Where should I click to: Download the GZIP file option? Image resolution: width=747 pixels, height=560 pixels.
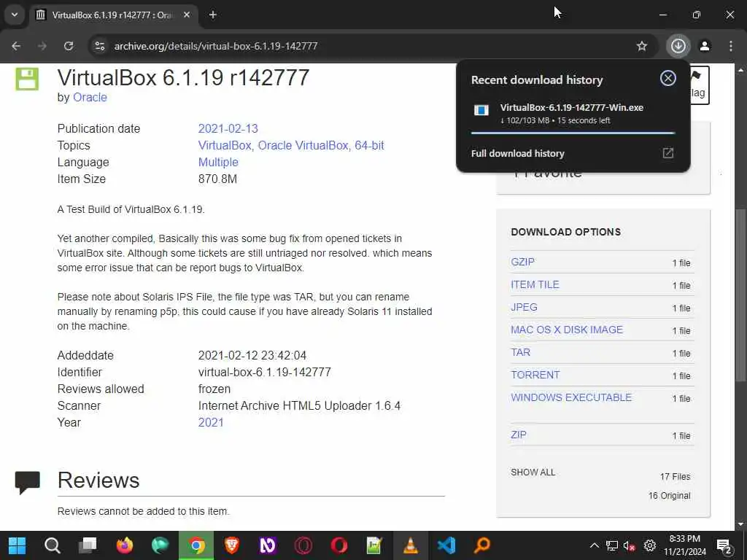point(522,262)
